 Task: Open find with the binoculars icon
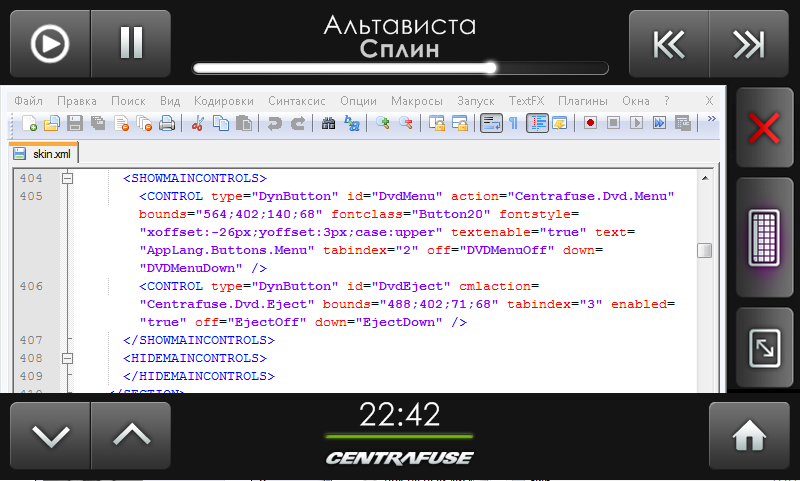point(328,124)
